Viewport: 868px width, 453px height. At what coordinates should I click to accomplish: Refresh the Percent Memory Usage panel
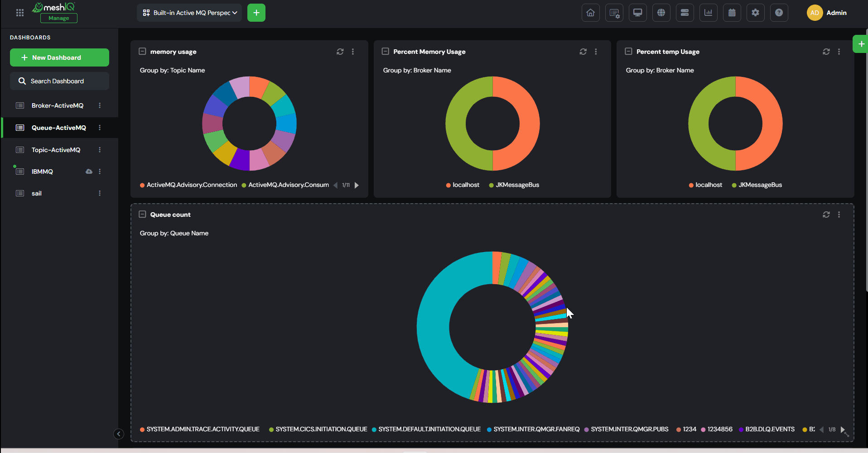583,52
